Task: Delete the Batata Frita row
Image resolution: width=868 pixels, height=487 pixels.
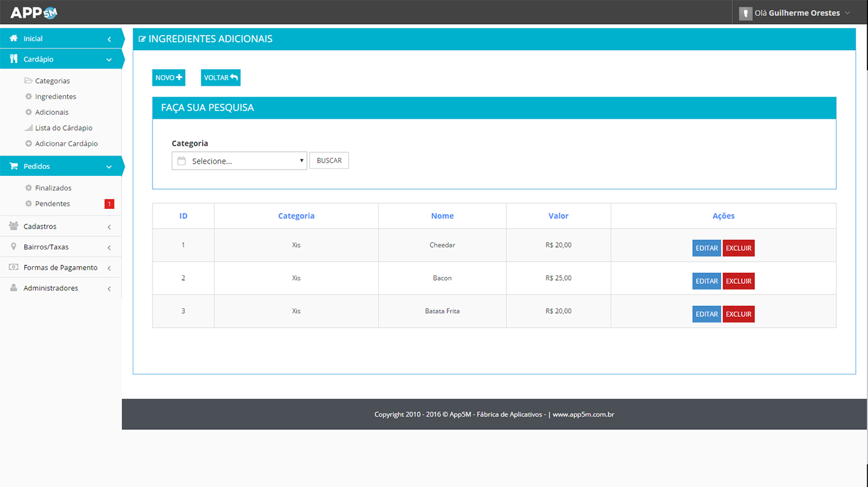Action: point(738,314)
